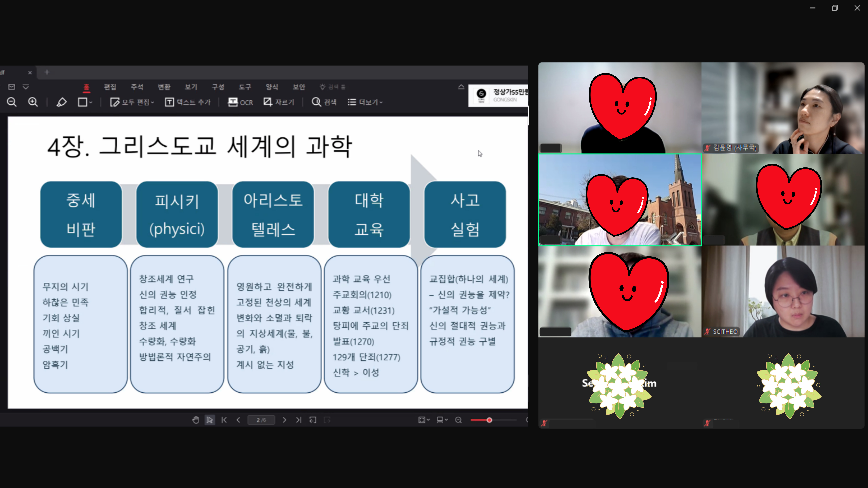Click the mail envelope icon
The image size is (868, 488).
11,87
